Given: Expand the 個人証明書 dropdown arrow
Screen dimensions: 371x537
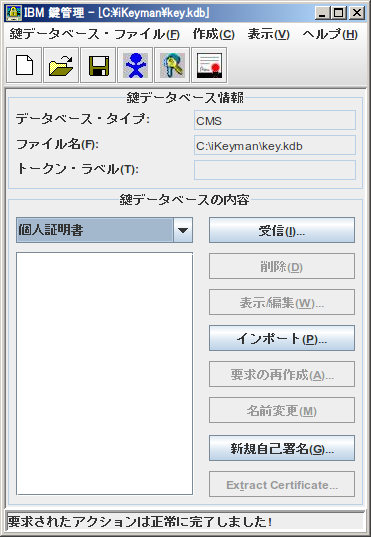Looking at the screenshot, I should pos(183,230).
